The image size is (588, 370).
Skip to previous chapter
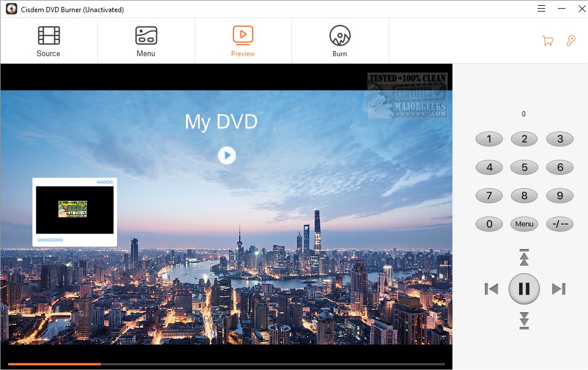491,289
